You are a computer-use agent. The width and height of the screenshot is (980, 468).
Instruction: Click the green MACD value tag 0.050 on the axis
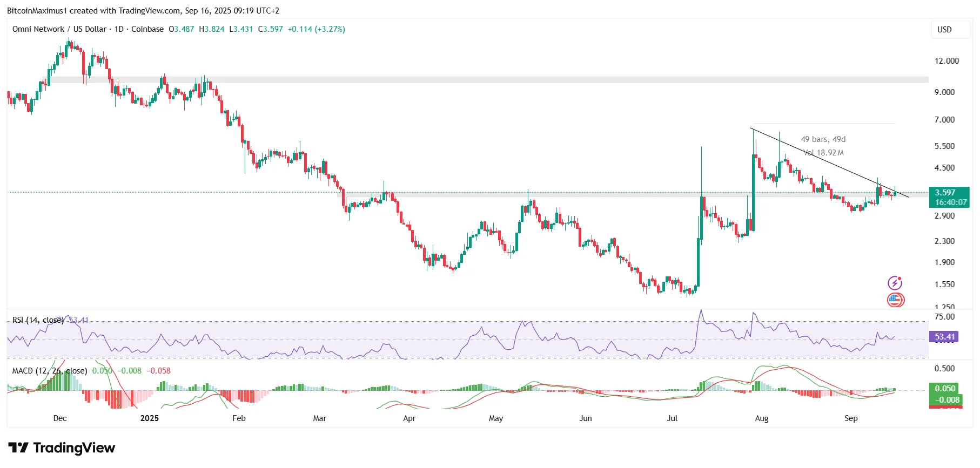pyautogui.click(x=945, y=388)
